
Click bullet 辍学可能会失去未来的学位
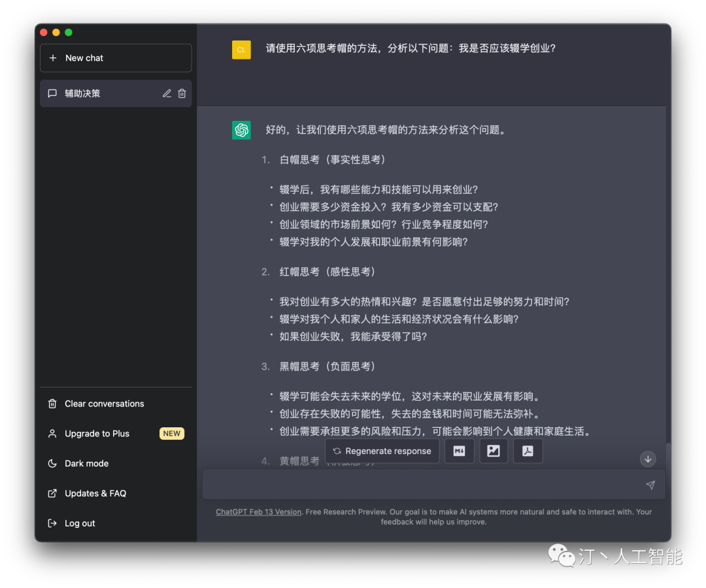409,397
